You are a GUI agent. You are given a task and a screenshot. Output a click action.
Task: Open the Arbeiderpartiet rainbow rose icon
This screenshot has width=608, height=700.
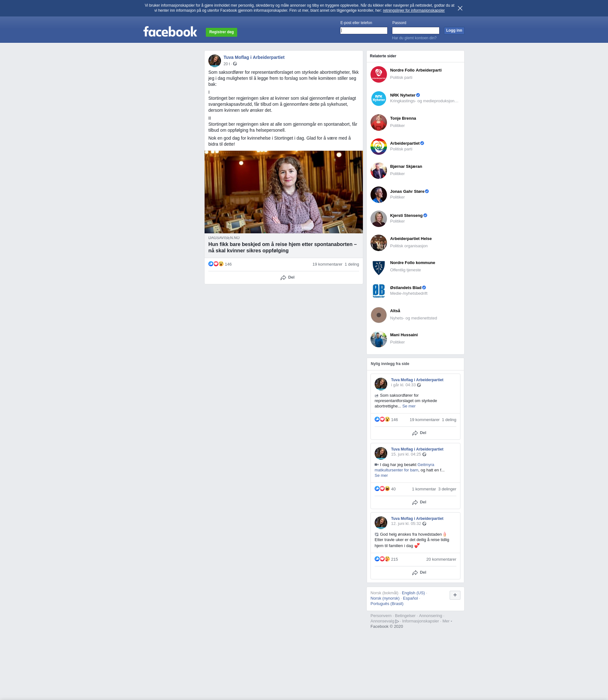tap(378, 147)
